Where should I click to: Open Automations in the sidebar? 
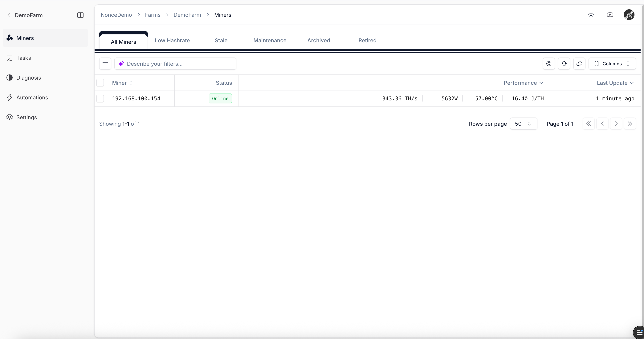click(32, 98)
